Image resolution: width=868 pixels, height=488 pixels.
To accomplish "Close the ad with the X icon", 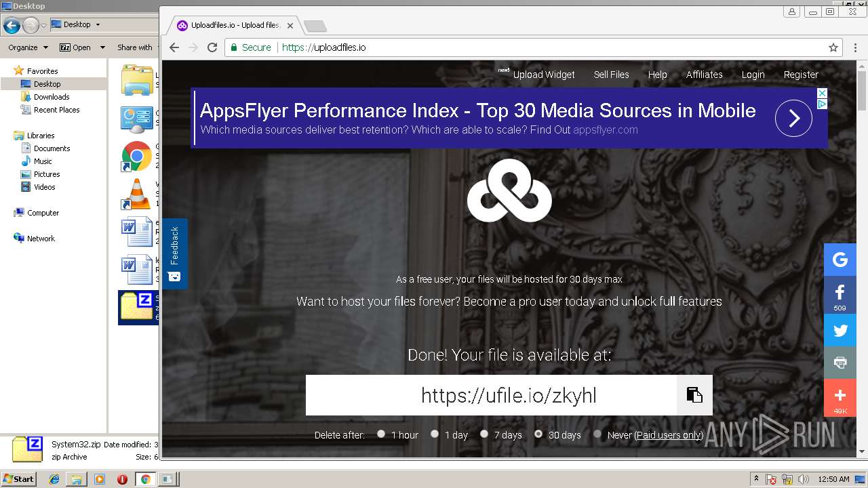I will point(822,93).
